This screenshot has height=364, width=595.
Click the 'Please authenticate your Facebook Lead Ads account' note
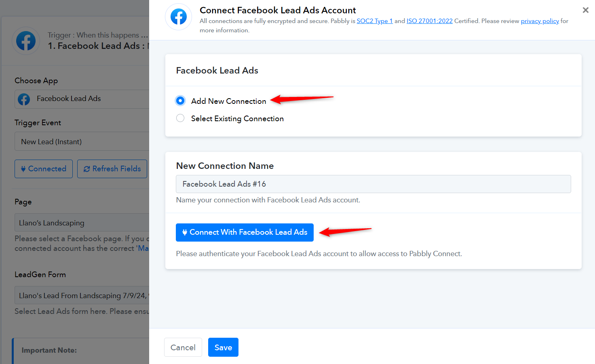[x=319, y=254]
